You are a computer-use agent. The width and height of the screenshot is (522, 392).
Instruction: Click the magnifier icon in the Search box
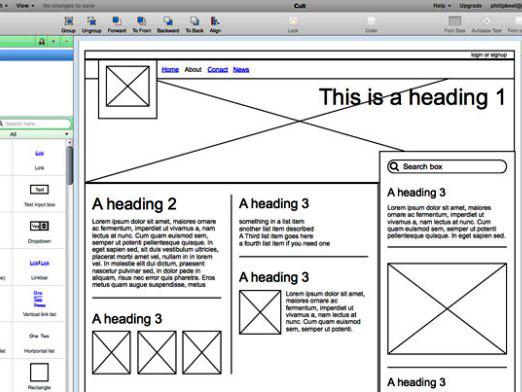[394, 166]
